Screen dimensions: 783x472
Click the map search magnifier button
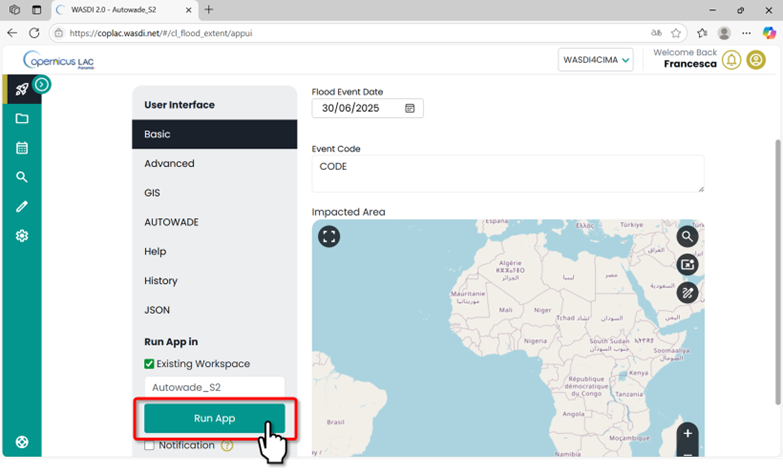click(687, 236)
